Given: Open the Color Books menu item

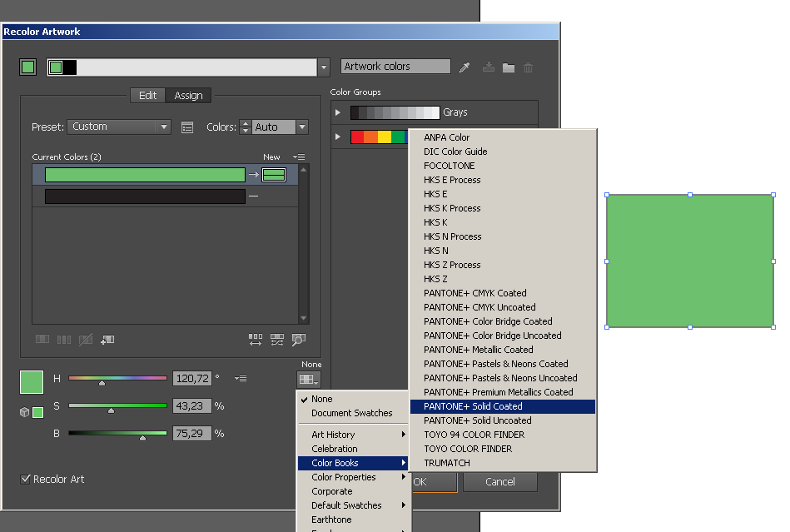Looking at the screenshot, I should [352, 463].
